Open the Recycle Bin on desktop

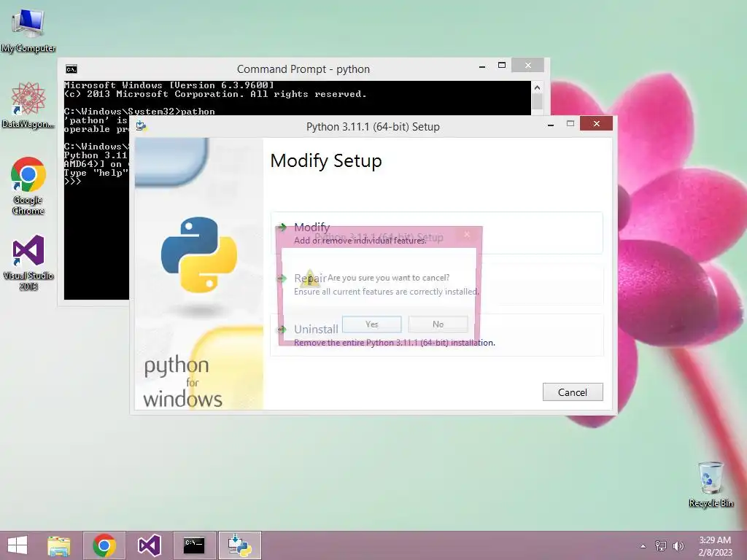pyautogui.click(x=711, y=484)
